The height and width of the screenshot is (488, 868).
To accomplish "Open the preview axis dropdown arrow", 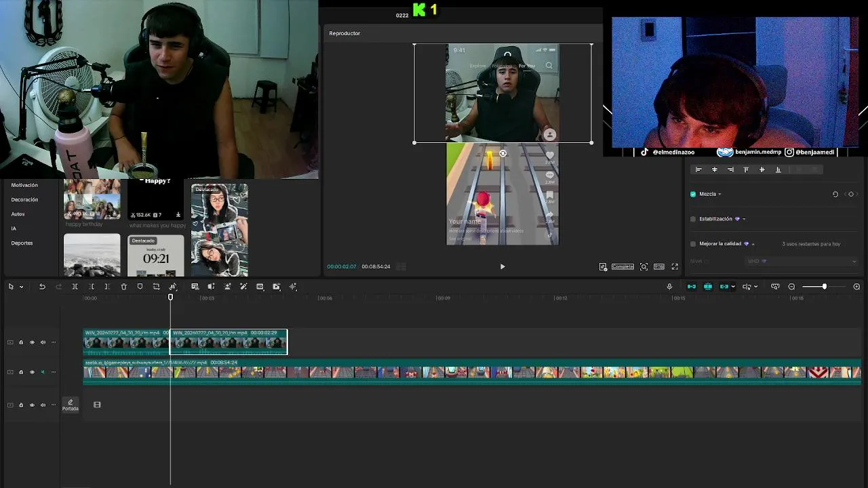I will click(x=755, y=287).
